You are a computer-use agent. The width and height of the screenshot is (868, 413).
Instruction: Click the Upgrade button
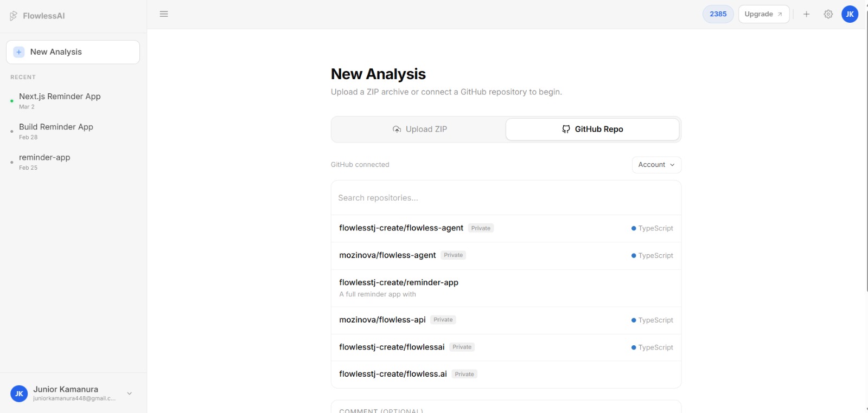[x=764, y=14]
